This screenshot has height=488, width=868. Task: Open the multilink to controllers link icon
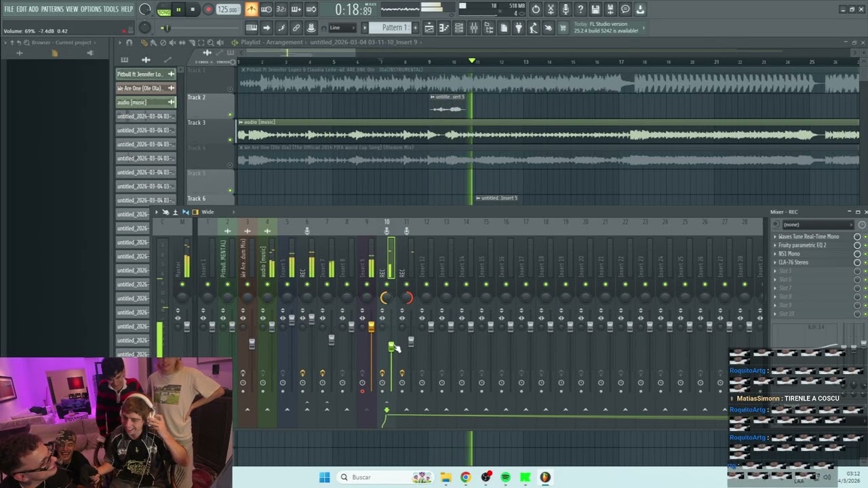296,28
